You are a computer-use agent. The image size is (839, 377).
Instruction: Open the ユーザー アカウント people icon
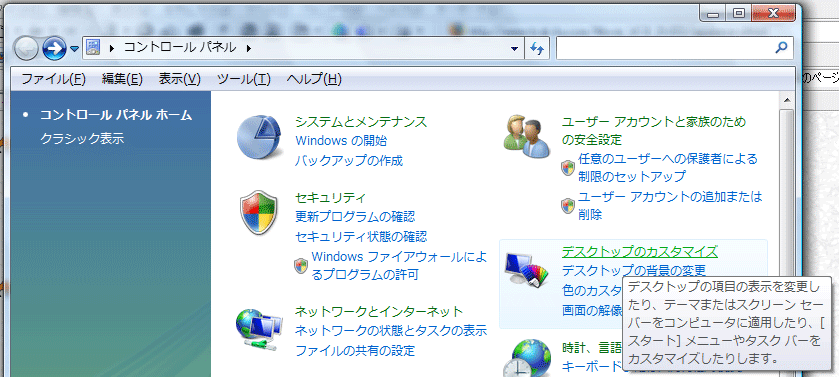click(527, 136)
